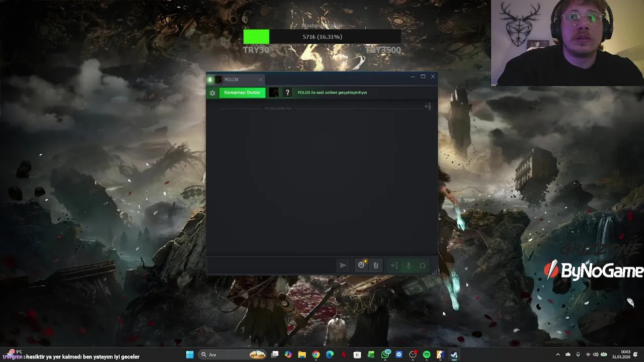
Task: Toggle the headphones audio output icon
Action: pos(423,265)
